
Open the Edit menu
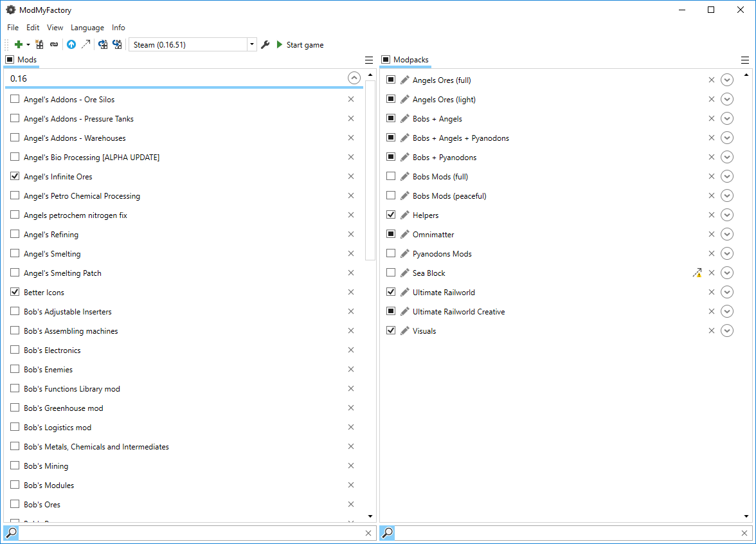[x=33, y=28]
